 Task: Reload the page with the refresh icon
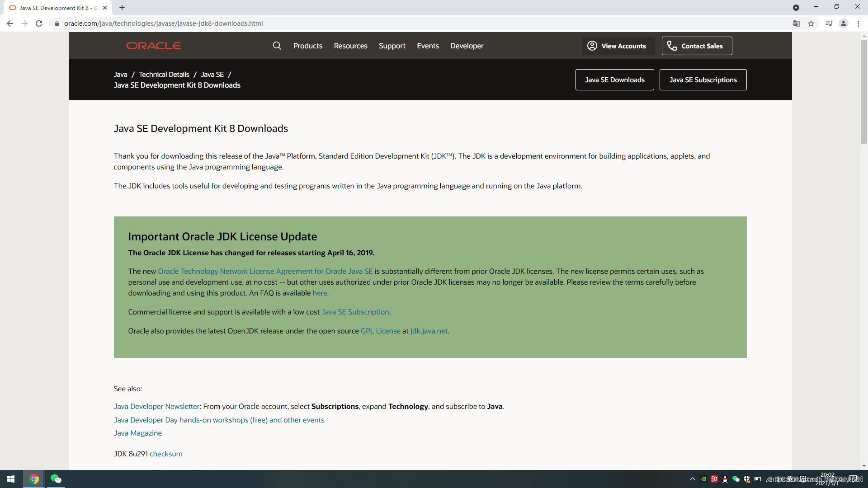39,23
